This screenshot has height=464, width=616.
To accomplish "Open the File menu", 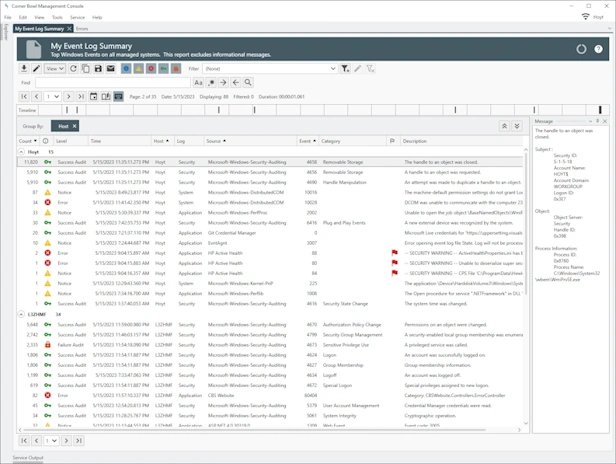I will [x=8, y=17].
